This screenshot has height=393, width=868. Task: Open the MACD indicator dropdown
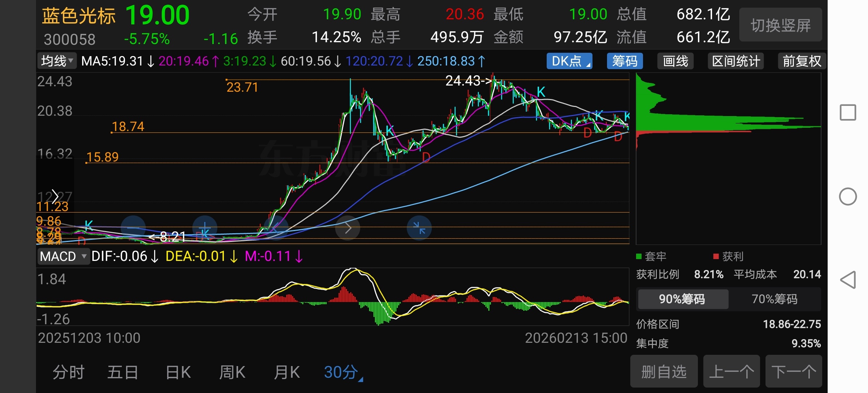click(63, 257)
